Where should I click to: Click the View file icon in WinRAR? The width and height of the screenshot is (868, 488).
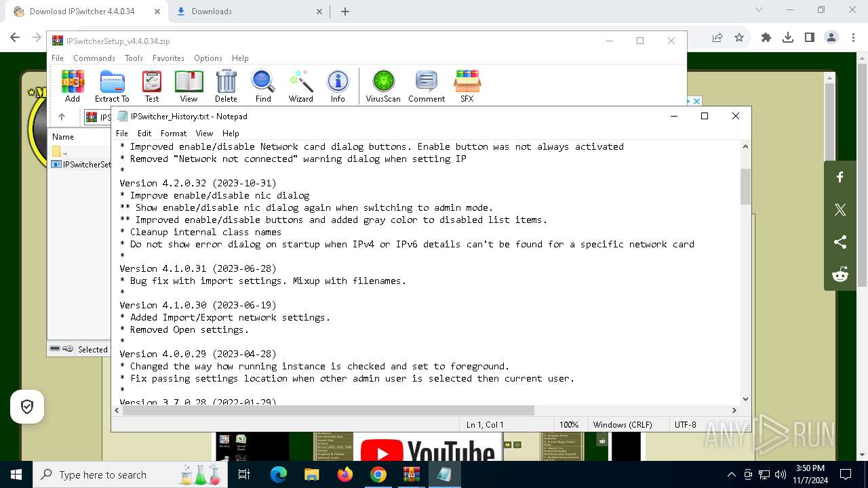tap(189, 86)
